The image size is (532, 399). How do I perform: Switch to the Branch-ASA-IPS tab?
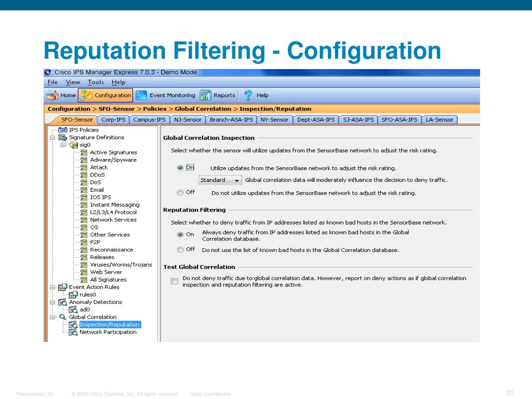point(231,120)
